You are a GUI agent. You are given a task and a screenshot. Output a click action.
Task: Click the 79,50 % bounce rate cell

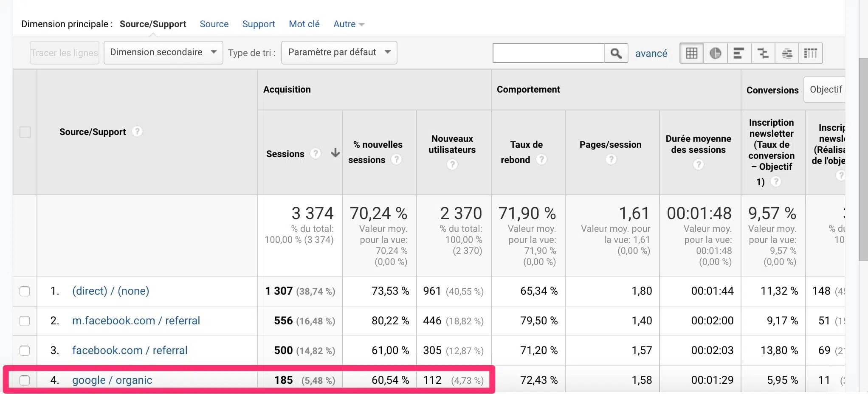click(539, 321)
